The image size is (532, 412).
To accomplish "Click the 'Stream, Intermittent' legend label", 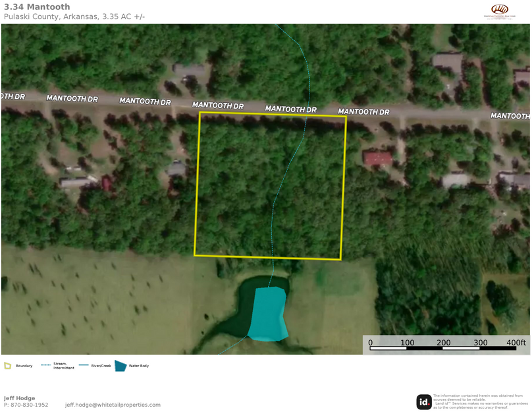I will pos(63,366).
